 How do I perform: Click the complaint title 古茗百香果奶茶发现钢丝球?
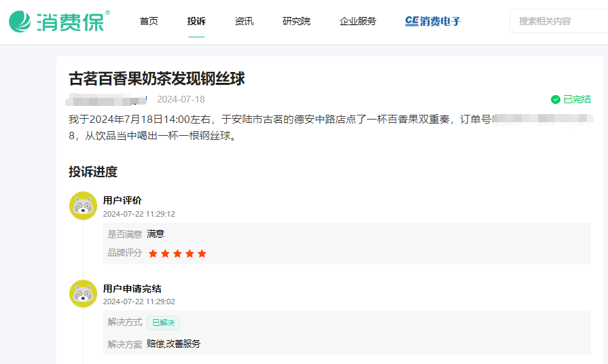click(x=157, y=78)
